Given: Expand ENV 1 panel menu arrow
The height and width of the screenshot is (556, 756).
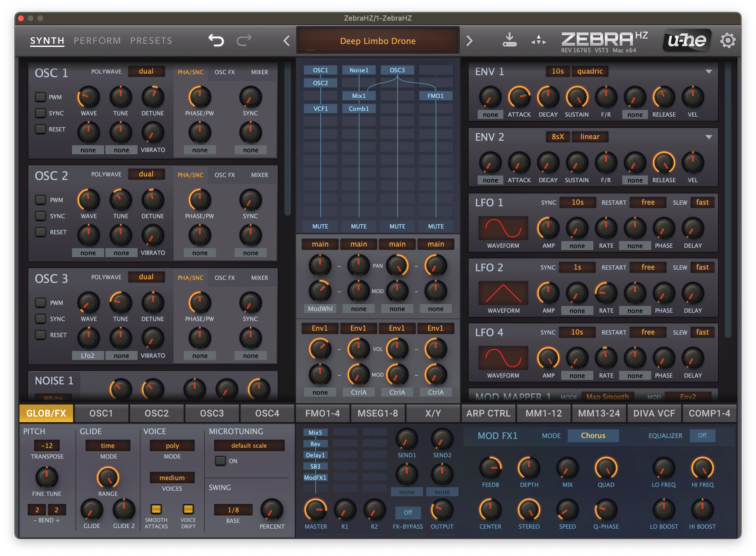Looking at the screenshot, I should coord(708,72).
